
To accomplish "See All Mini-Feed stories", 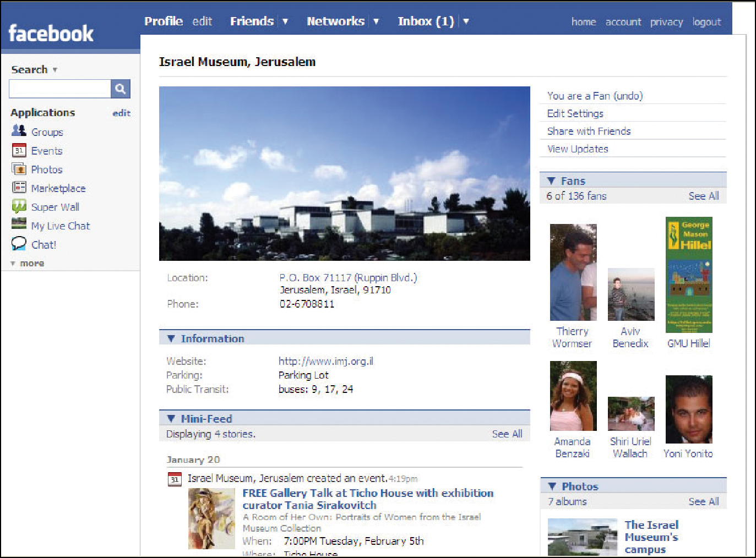I will click(x=507, y=434).
